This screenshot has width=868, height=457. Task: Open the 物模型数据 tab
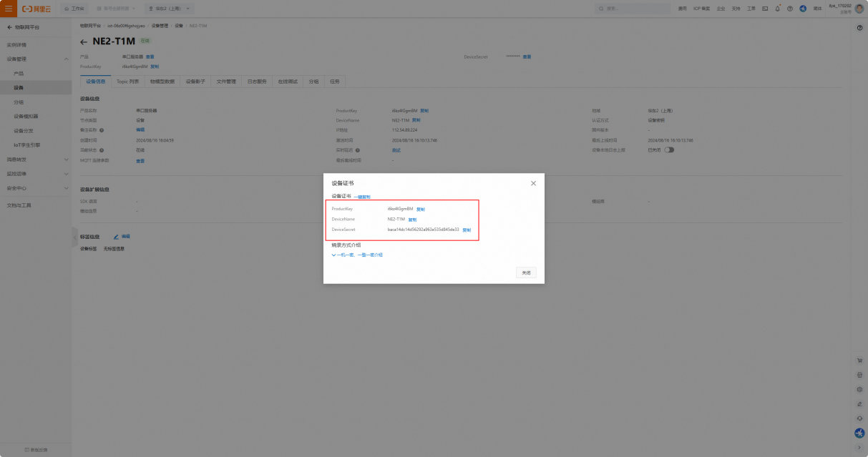pos(162,82)
